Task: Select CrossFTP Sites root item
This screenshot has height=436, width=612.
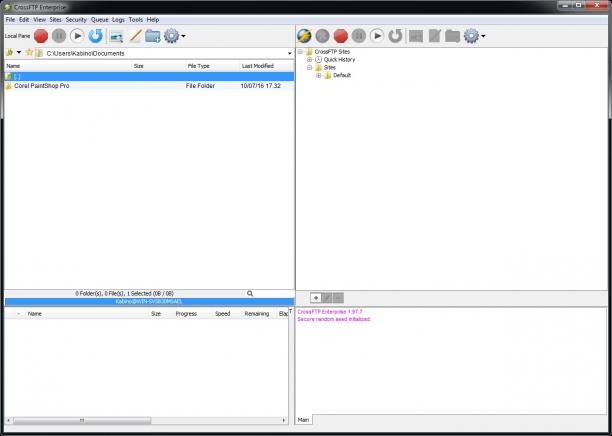Action: (x=332, y=52)
